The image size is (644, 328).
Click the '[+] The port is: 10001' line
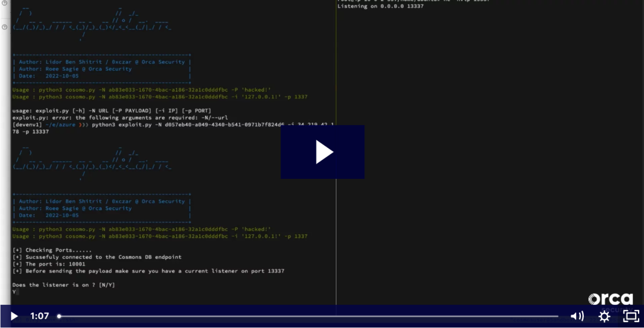click(49, 264)
